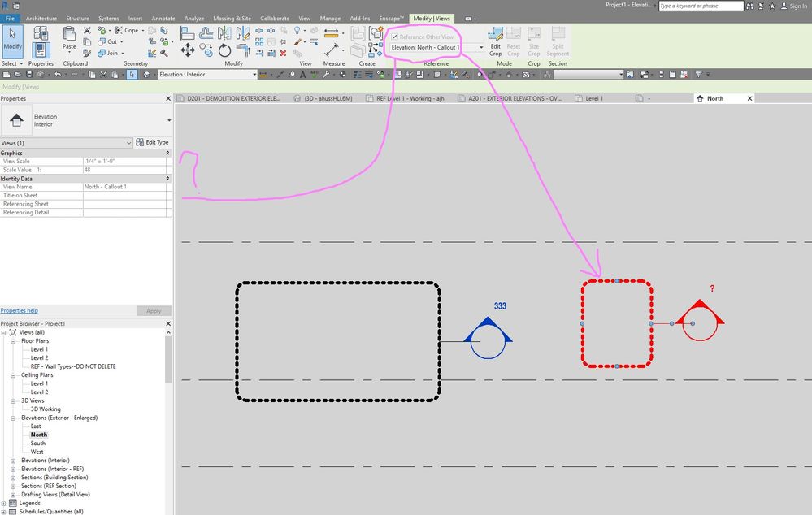The image size is (812, 515).
Task: Open Elevation : Interior type selector dropdown
Action: [x=207, y=75]
